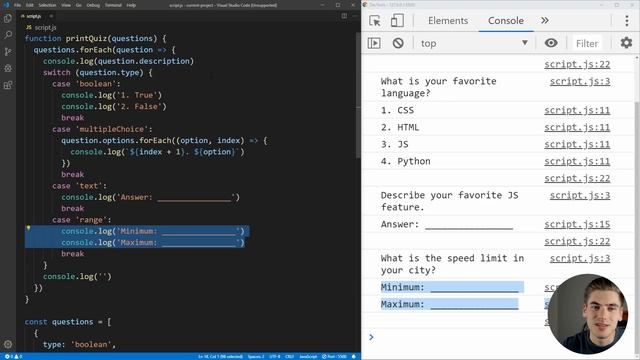Image resolution: width=640 pixels, height=360 pixels.
Task: Show more DevTools tabs
Action: [x=544, y=20]
